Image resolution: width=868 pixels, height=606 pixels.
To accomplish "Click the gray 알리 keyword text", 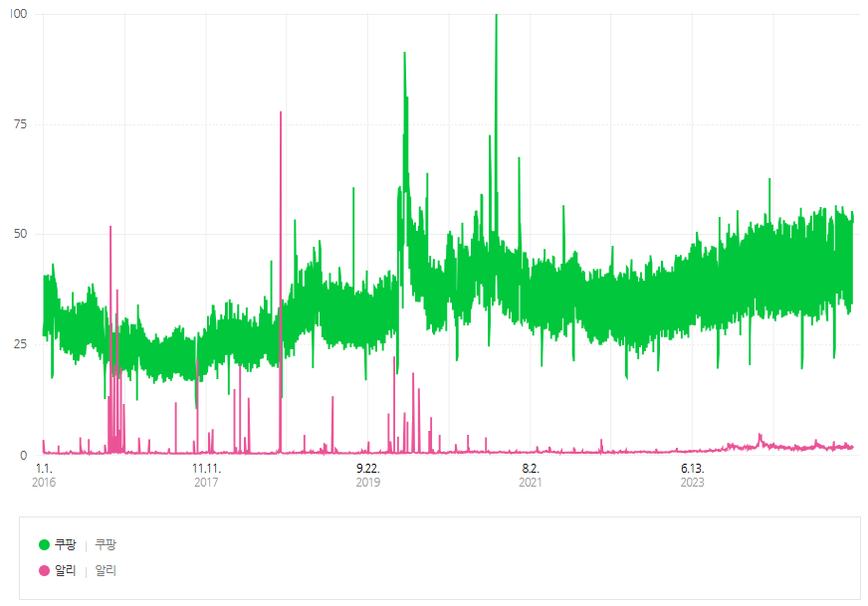I will click(x=106, y=570).
